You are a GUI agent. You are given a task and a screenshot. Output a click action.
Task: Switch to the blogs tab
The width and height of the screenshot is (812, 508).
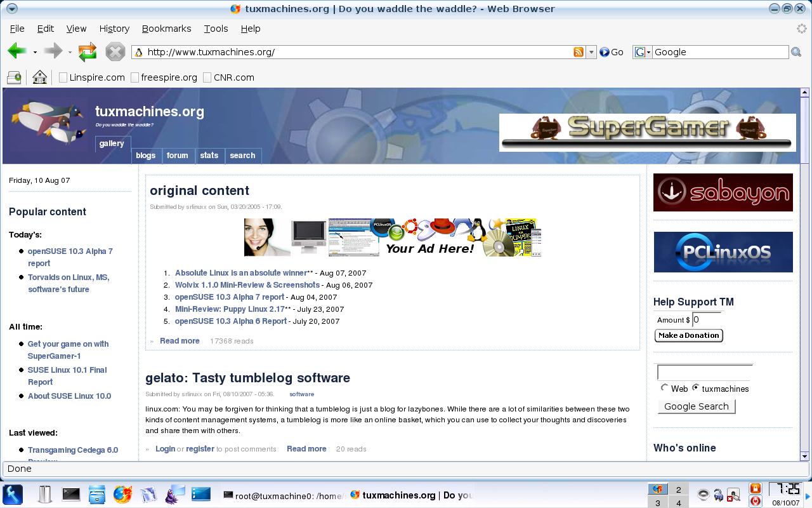coord(145,156)
